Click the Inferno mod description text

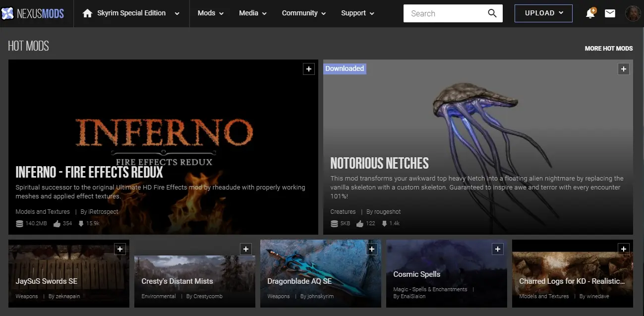(160, 192)
